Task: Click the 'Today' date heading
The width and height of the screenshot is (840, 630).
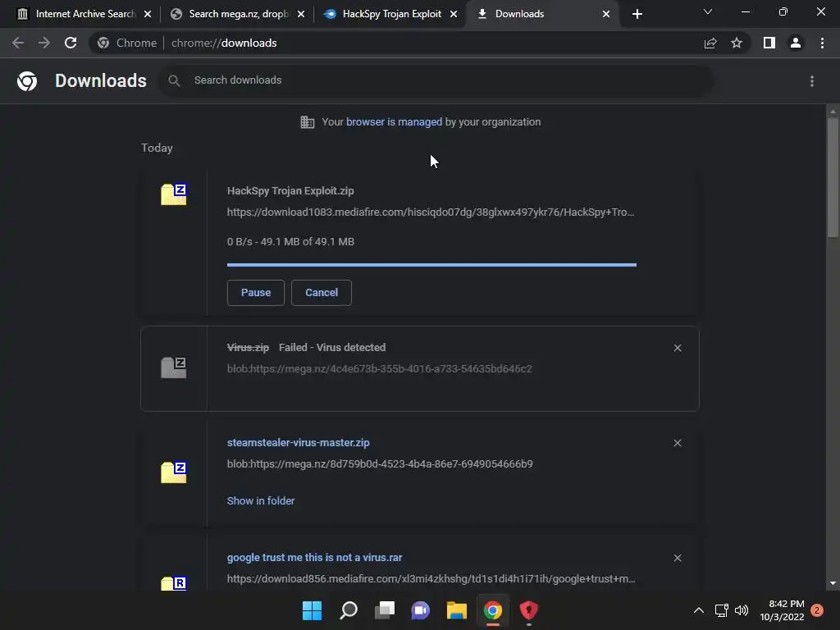Action: 157,148
